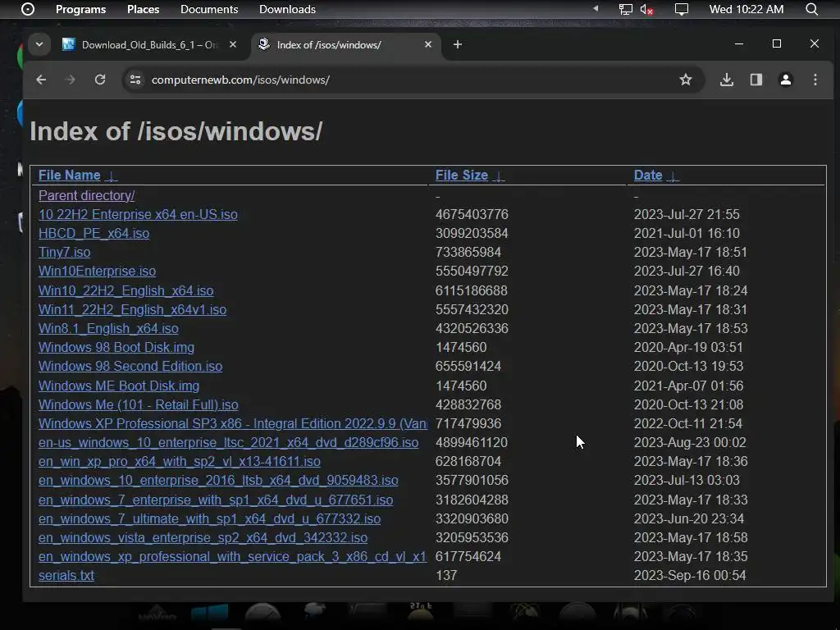Open a new browser tab
This screenshot has height=630, width=840.
click(458, 44)
